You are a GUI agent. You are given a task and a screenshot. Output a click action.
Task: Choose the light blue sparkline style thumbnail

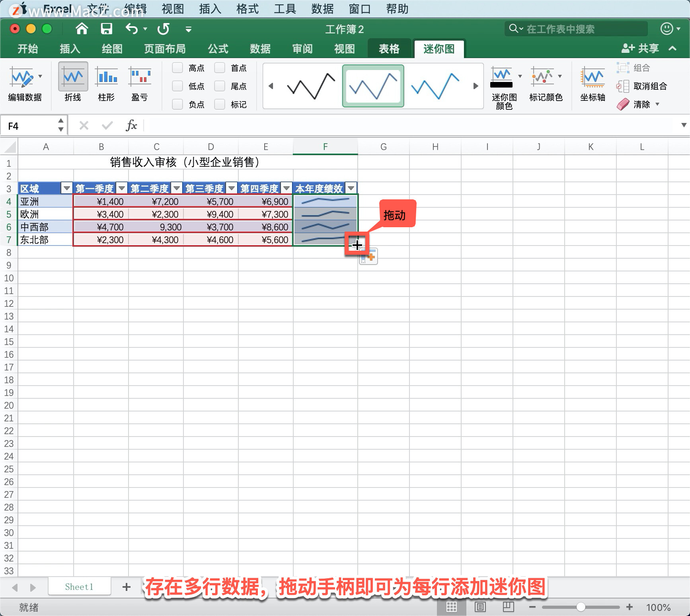(x=435, y=86)
